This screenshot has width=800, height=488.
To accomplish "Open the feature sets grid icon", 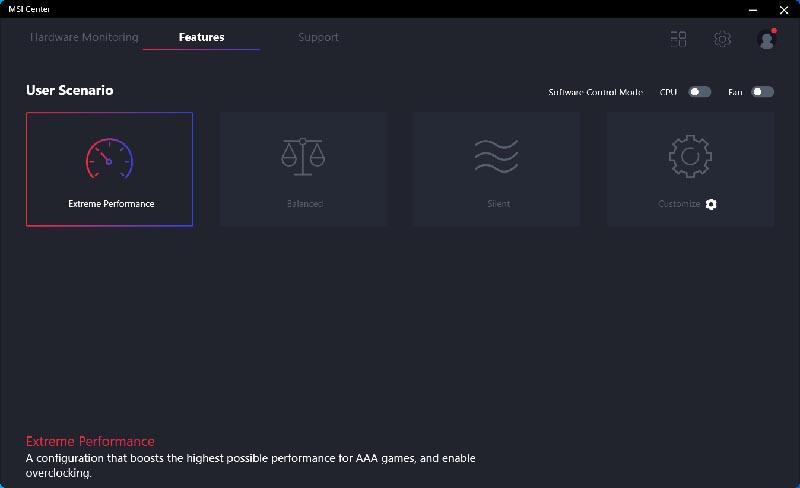I will pyautogui.click(x=678, y=39).
